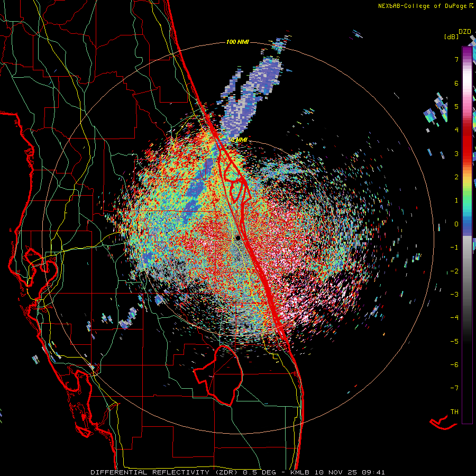Click the -2 tick label on color scale
The image size is (476, 476).
click(454, 271)
